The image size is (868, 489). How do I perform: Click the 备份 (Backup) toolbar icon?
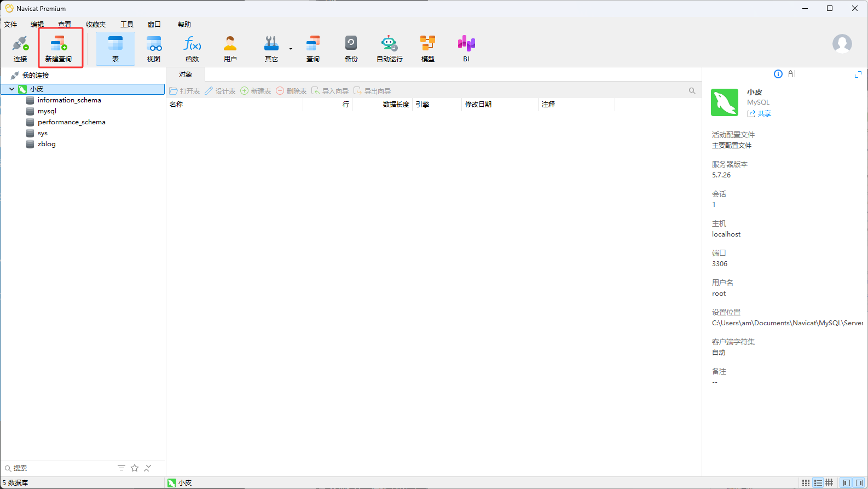tap(351, 49)
